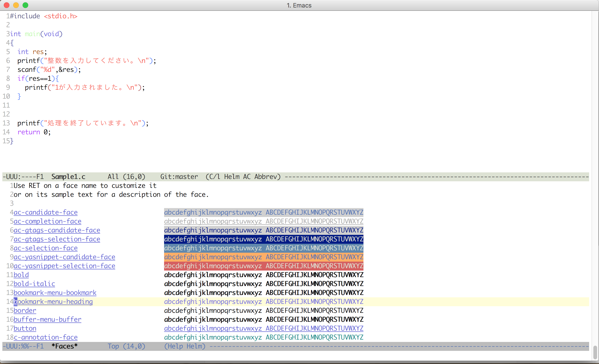Click the -UUU:%%--F1 status of *Faces*
The height and width of the screenshot is (364, 599).
click(23, 346)
